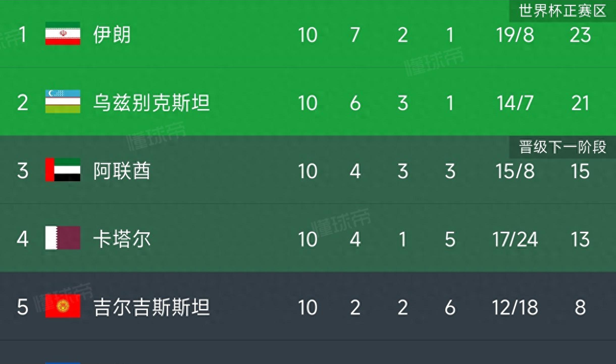This screenshot has width=616, height=364.
Task: Click Uzbekistan's 21 points value
Action: tap(580, 103)
